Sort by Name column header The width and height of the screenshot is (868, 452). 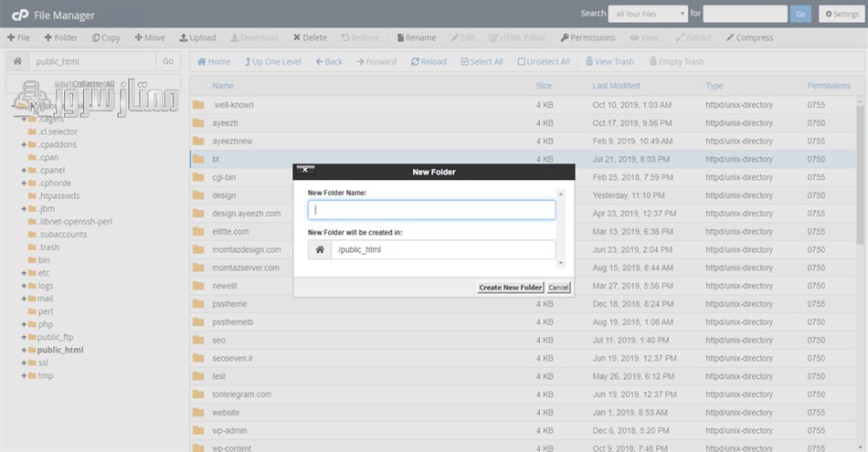tap(223, 86)
